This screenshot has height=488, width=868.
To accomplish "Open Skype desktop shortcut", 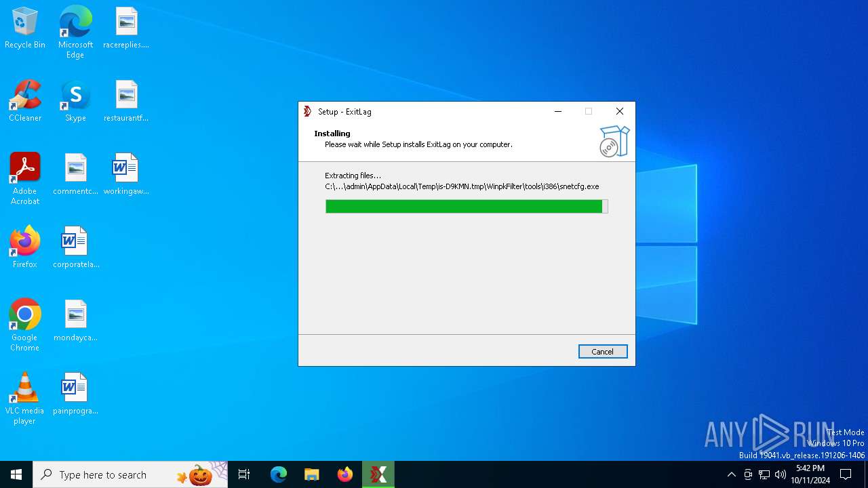I will coord(75,102).
